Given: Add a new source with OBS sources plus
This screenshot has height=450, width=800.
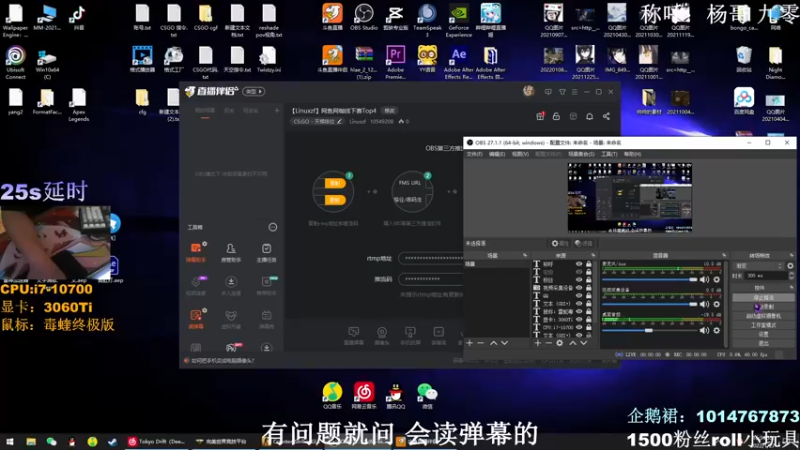Looking at the screenshot, I should click(538, 343).
